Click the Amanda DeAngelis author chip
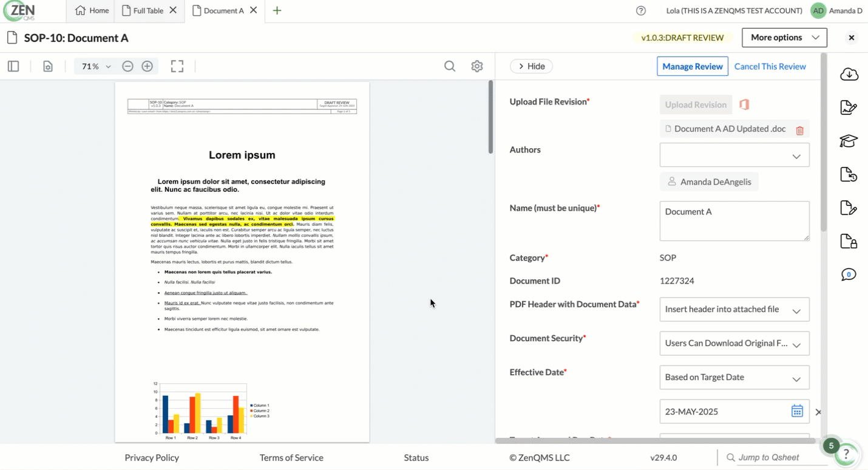868x470 pixels. point(709,182)
